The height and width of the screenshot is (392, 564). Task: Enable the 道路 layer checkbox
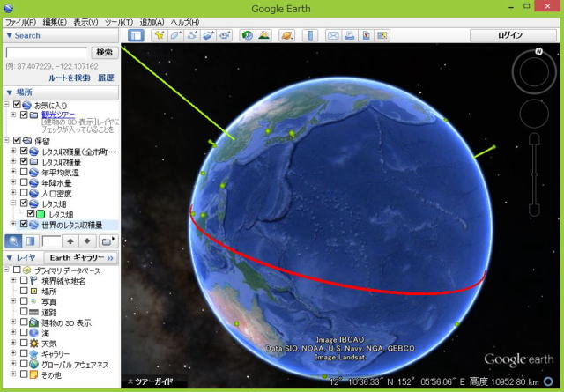[24, 312]
